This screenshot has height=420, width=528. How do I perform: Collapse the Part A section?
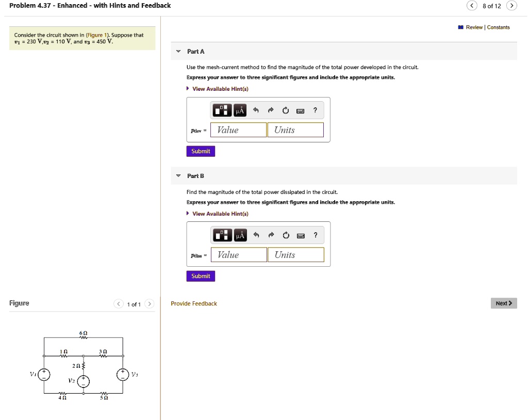(177, 51)
